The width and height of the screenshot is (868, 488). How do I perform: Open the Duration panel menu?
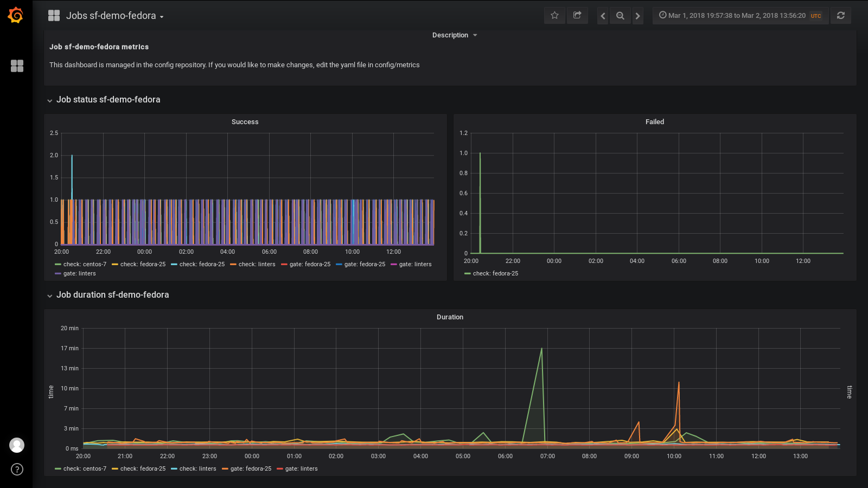pos(449,317)
